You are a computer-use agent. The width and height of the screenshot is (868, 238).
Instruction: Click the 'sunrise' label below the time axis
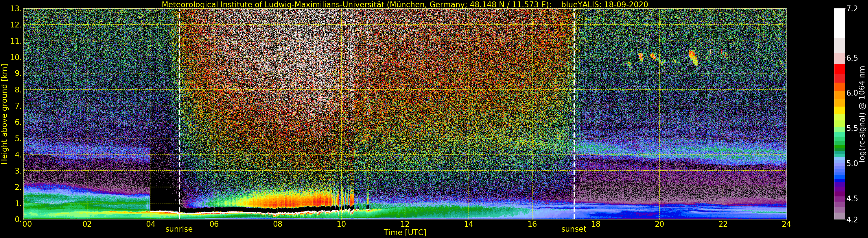179,229
